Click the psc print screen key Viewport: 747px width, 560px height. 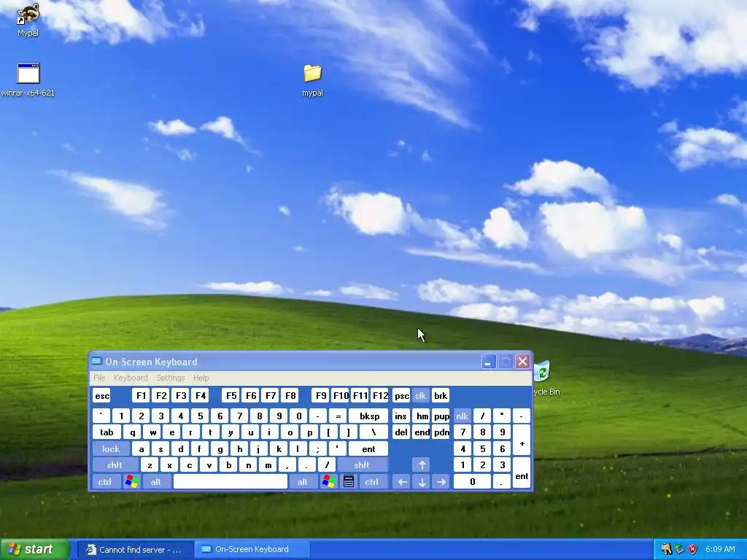[x=402, y=396]
